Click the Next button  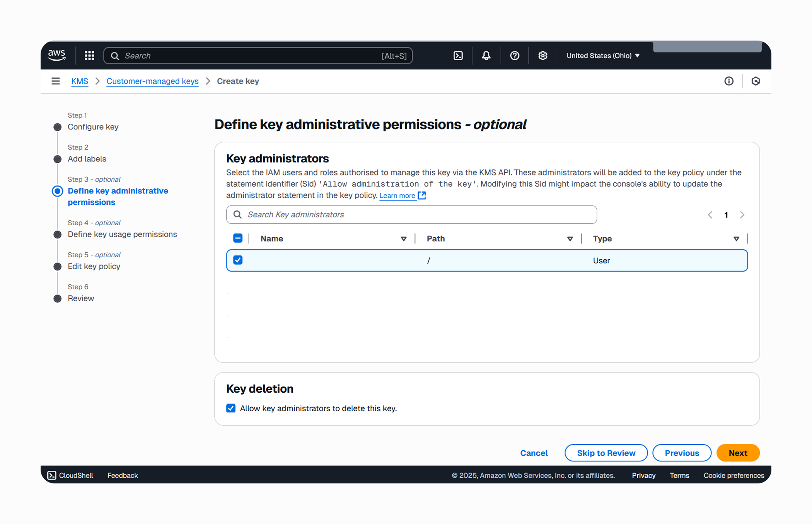[x=738, y=453]
